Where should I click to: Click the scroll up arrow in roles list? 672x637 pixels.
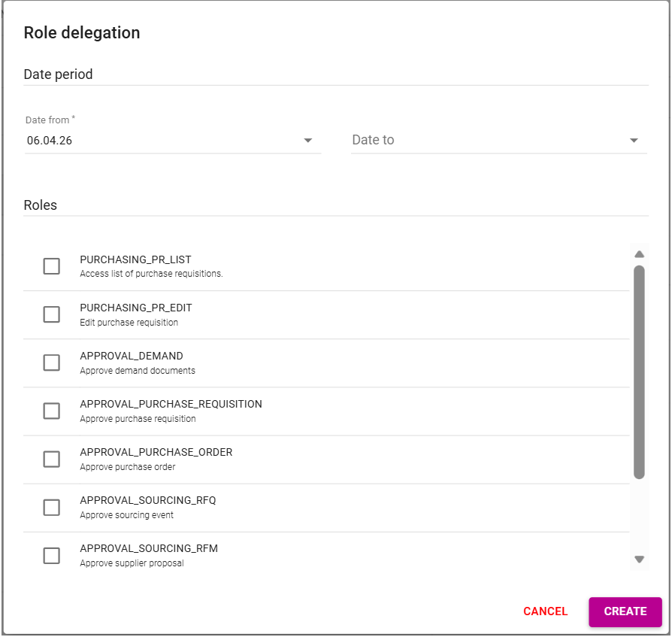(639, 254)
